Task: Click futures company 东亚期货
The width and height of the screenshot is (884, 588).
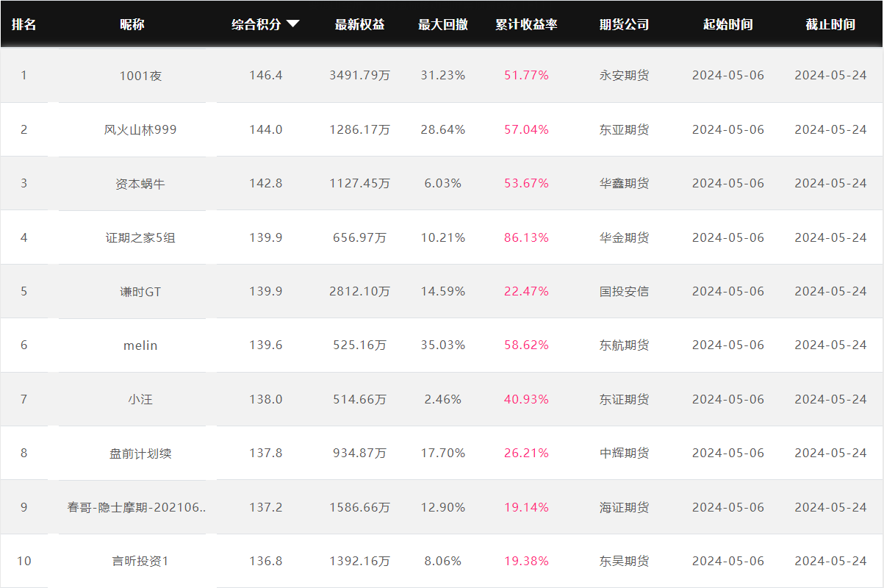Action: tap(624, 129)
